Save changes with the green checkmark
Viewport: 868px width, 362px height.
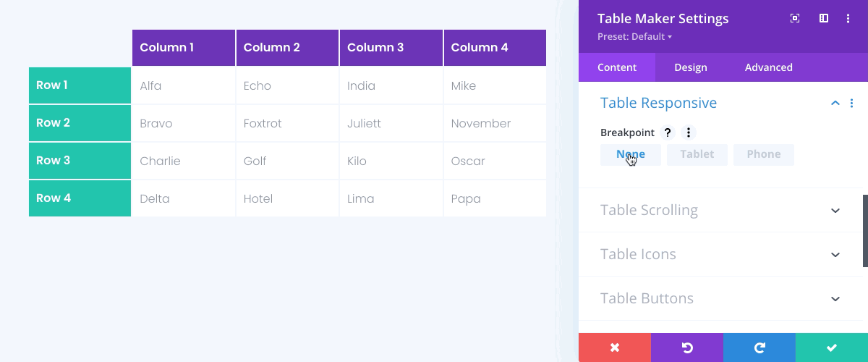point(832,348)
